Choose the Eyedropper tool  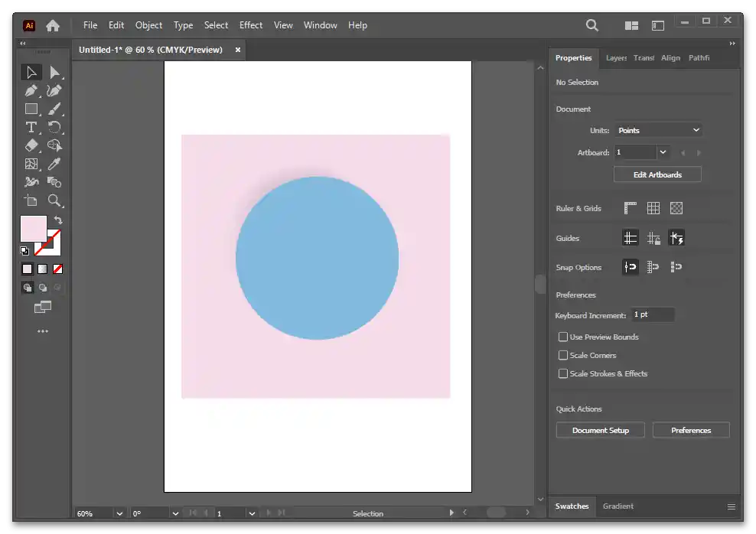(54, 164)
